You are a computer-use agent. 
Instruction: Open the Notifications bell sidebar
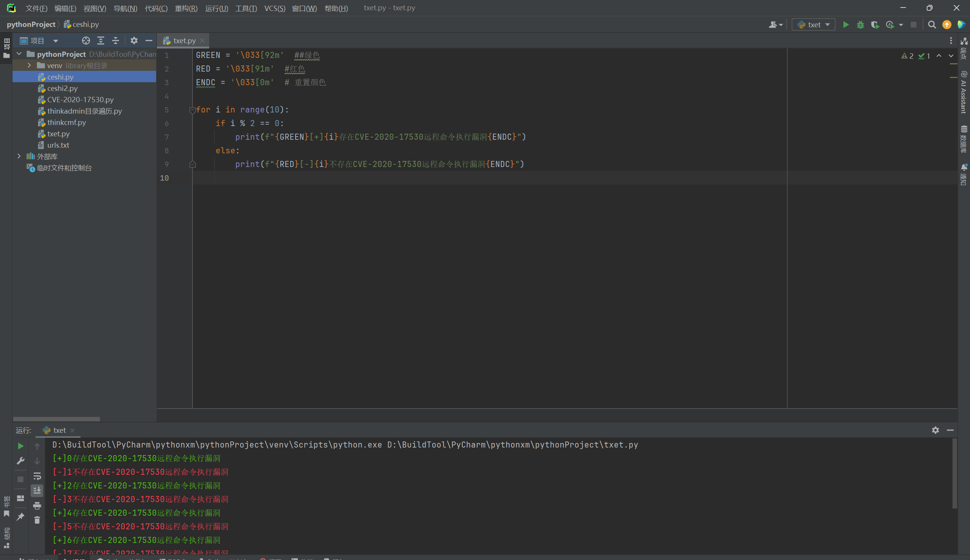tap(964, 174)
